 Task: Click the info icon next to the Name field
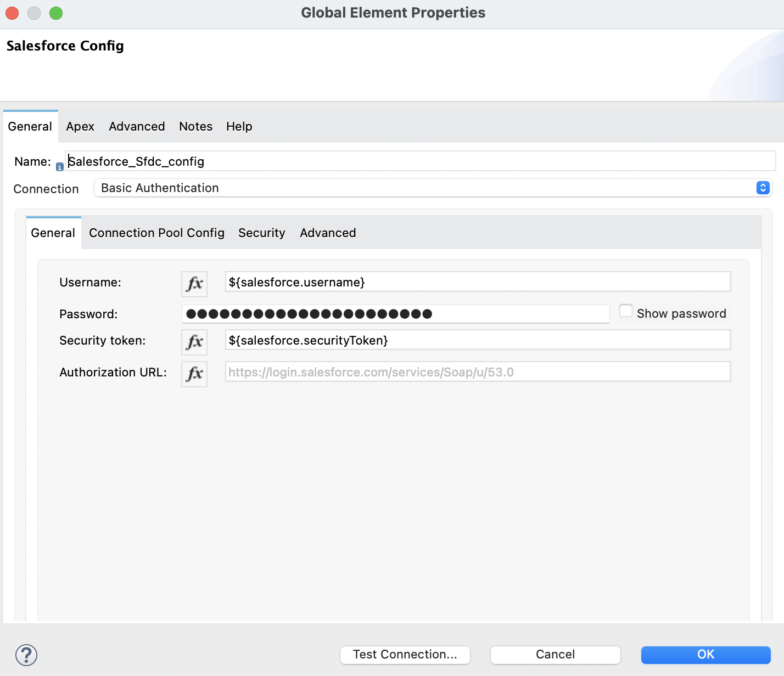pos(59,166)
